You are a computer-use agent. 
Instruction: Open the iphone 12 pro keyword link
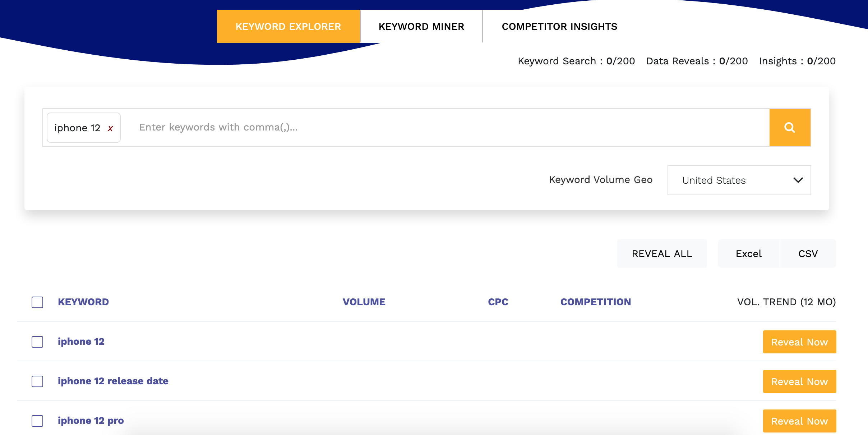click(91, 421)
